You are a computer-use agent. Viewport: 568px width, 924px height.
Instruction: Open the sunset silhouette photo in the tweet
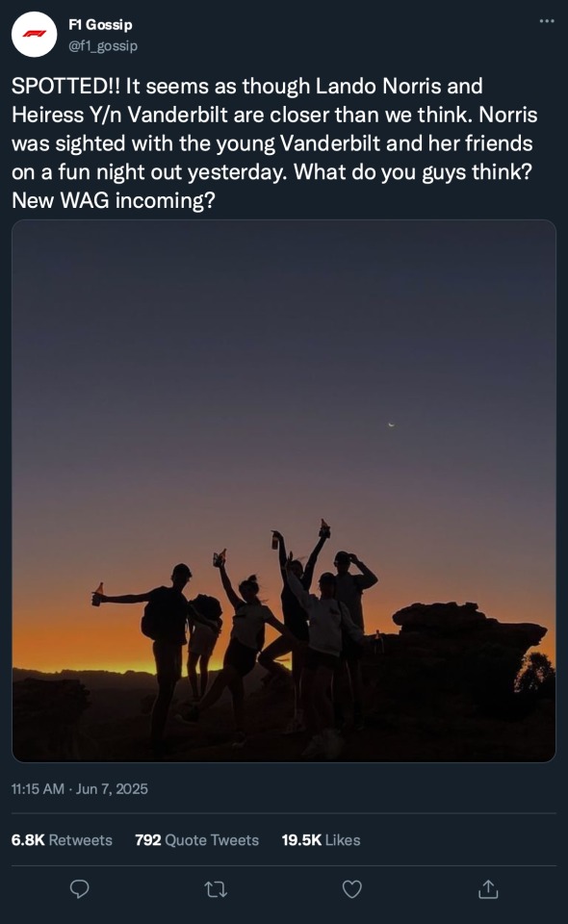tap(284, 491)
